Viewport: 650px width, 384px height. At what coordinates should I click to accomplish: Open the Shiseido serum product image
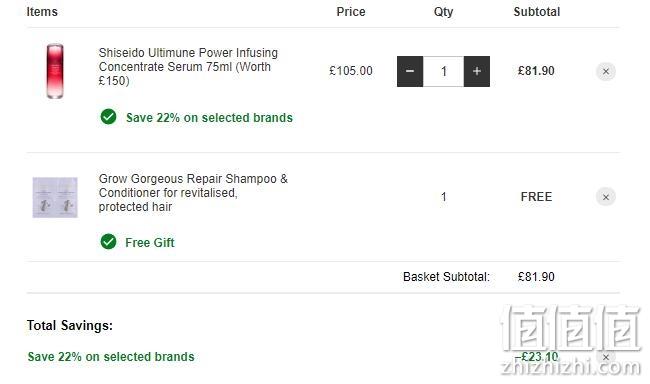[x=55, y=71]
